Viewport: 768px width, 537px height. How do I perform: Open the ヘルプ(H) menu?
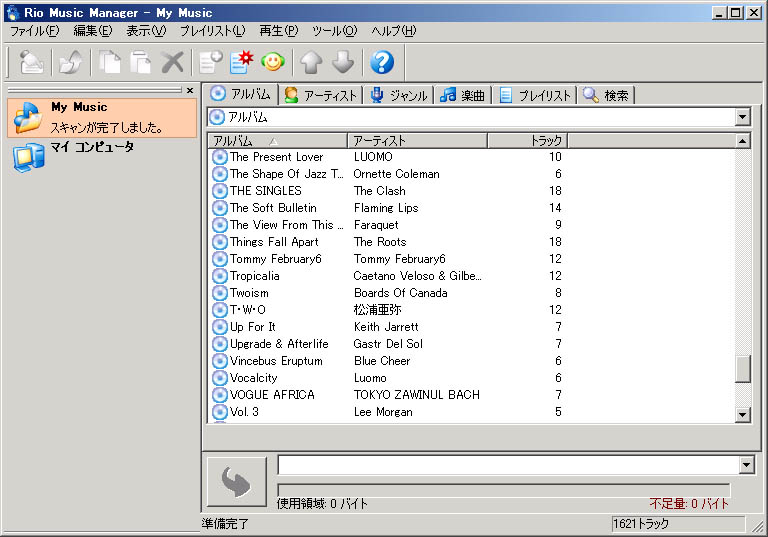(394, 31)
